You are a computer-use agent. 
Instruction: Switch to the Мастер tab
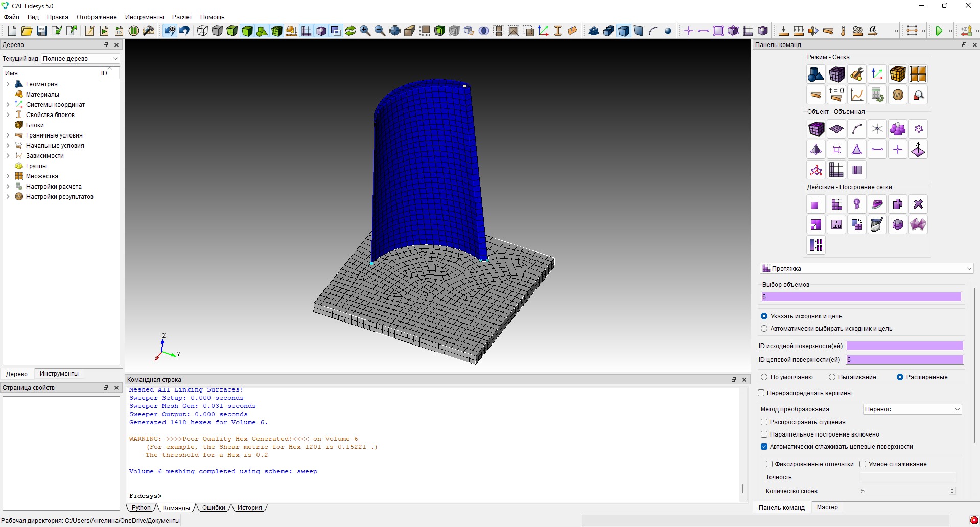coord(827,507)
